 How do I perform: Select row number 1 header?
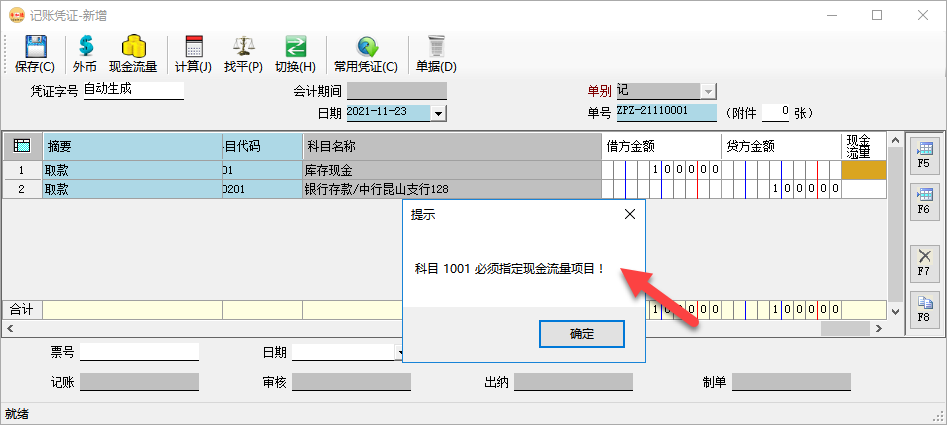[x=22, y=170]
